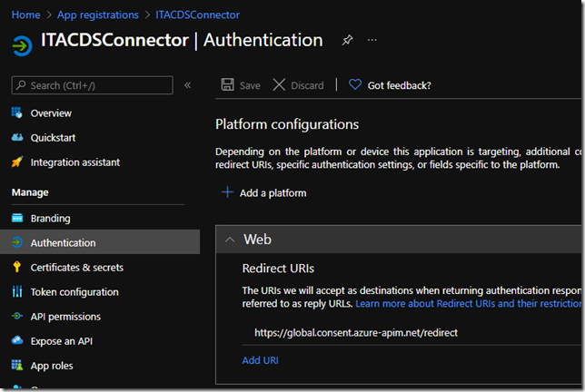This screenshot has width=585, height=392.
Task: Click the Overview icon in the sidebar
Action: [x=16, y=113]
